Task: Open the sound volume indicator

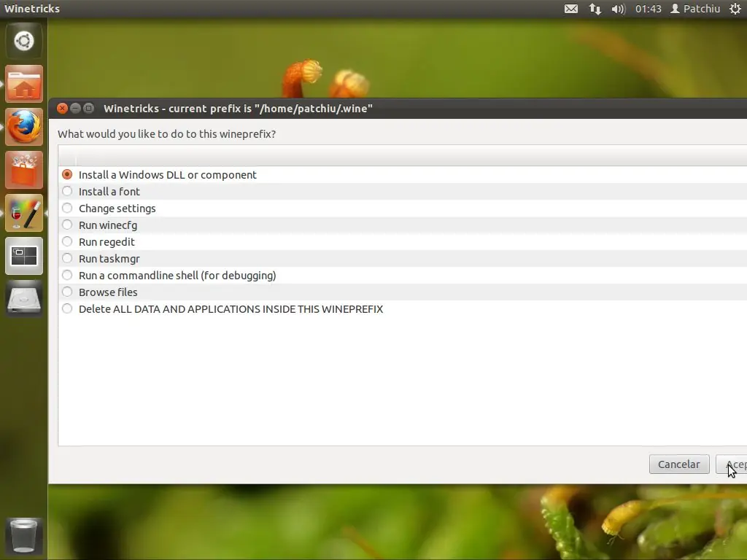Action: point(618,9)
